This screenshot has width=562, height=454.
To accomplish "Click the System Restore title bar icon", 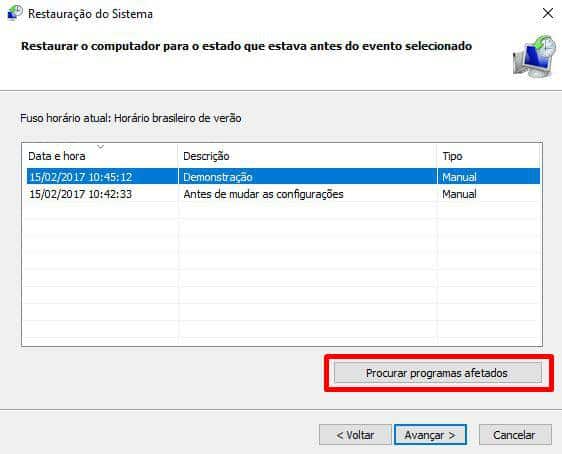I will (14, 13).
